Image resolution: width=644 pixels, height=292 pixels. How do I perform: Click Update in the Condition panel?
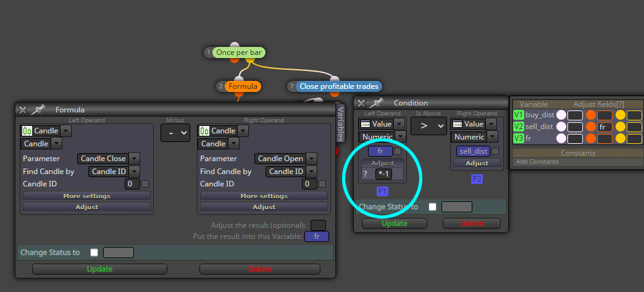point(395,223)
